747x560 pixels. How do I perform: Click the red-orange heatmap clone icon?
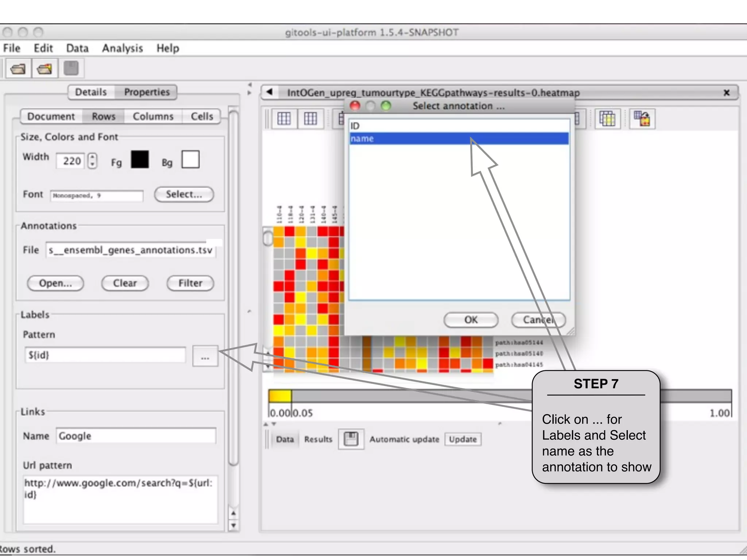[642, 118]
